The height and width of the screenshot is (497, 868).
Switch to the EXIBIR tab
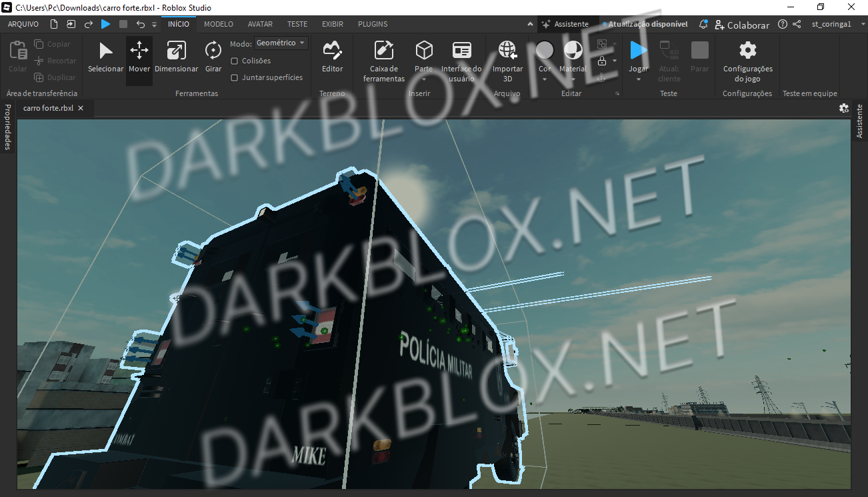tap(333, 24)
